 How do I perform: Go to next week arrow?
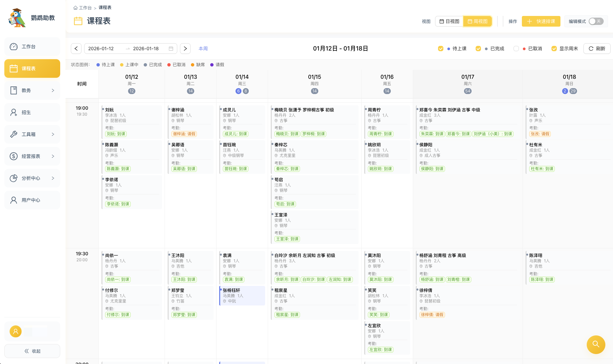[185, 49]
